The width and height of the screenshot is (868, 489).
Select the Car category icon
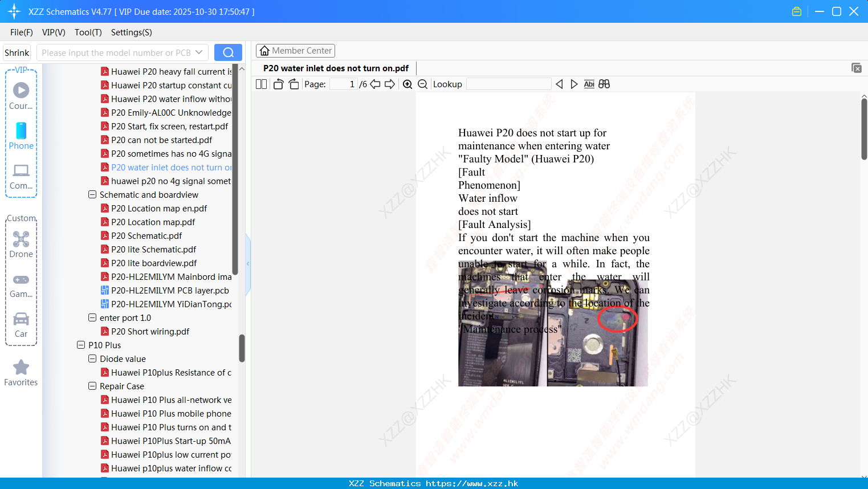[21, 325]
